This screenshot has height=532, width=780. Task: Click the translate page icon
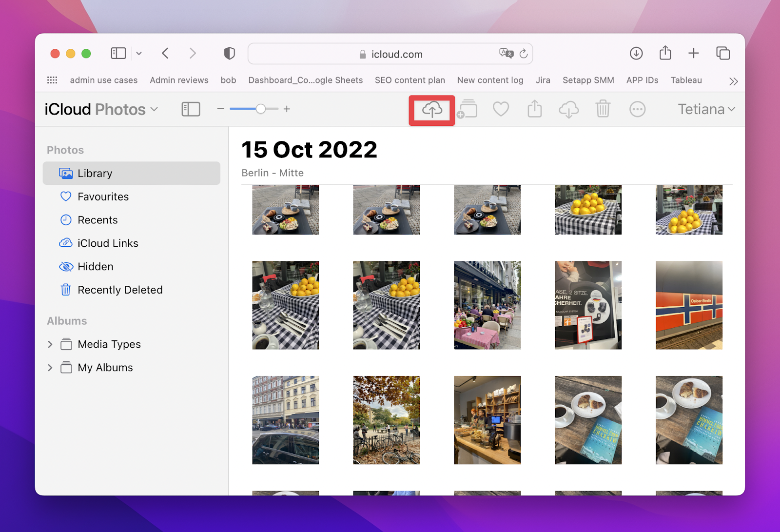(506, 53)
